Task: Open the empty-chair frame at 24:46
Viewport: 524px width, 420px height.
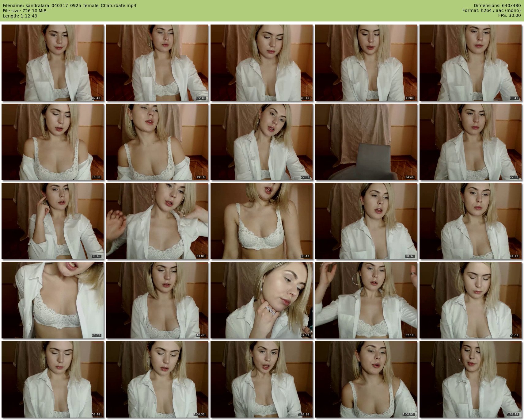Action: [366, 142]
